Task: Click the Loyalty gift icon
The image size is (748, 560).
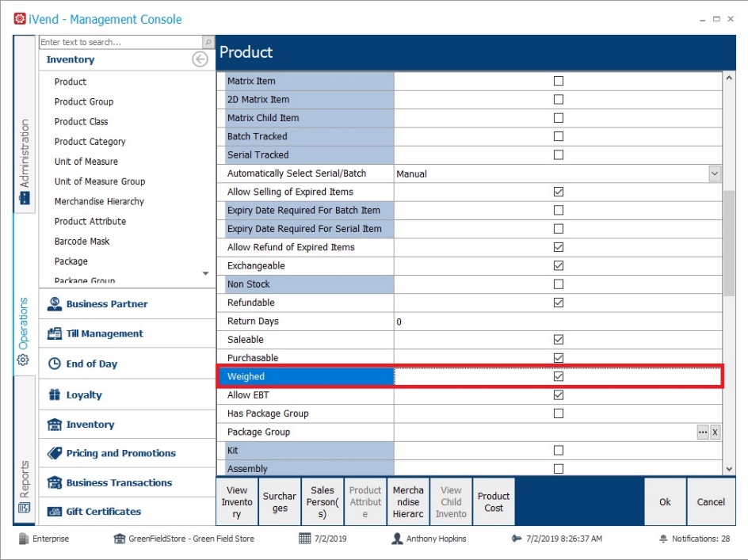Action: coord(55,394)
